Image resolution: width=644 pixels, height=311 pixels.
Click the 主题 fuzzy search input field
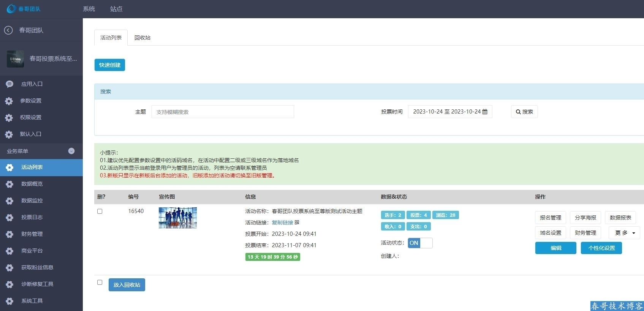coord(223,112)
